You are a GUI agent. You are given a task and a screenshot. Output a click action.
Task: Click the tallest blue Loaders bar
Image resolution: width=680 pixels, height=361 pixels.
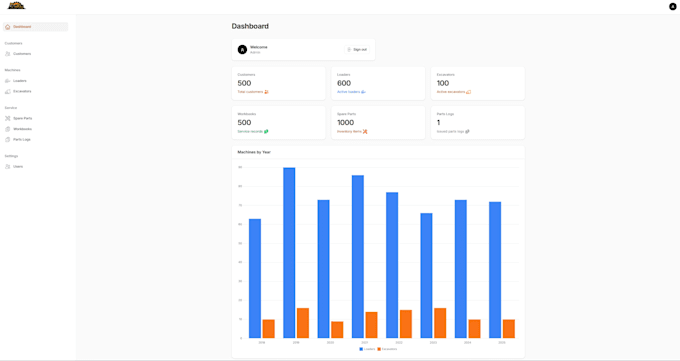pyautogui.click(x=289, y=253)
